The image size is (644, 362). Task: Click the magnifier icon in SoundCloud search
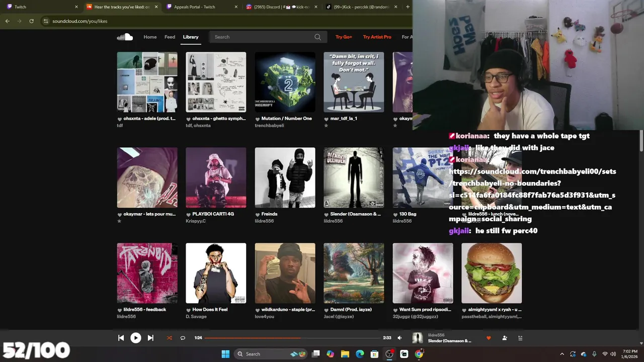click(x=317, y=37)
